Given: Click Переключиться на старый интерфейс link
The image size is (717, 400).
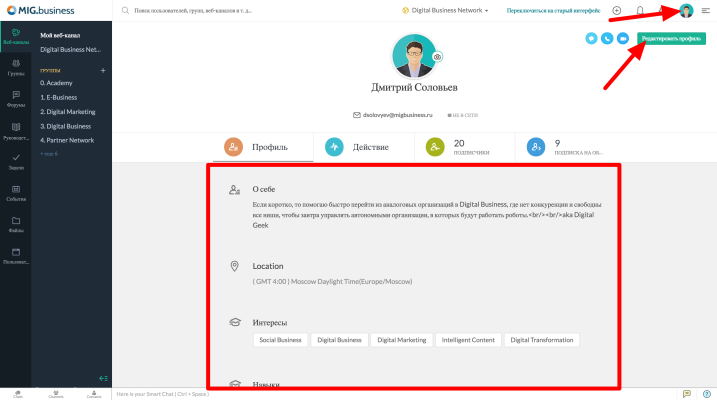Looking at the screenshot, I should tap(553, 11).
